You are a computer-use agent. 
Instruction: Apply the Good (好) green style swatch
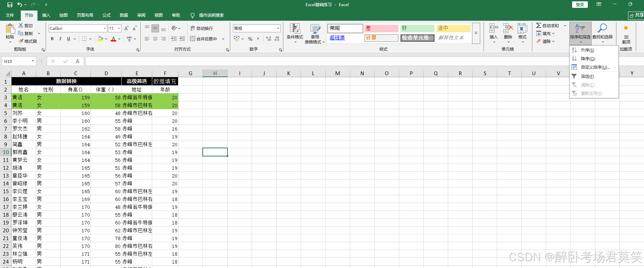[x=418, y=28]
